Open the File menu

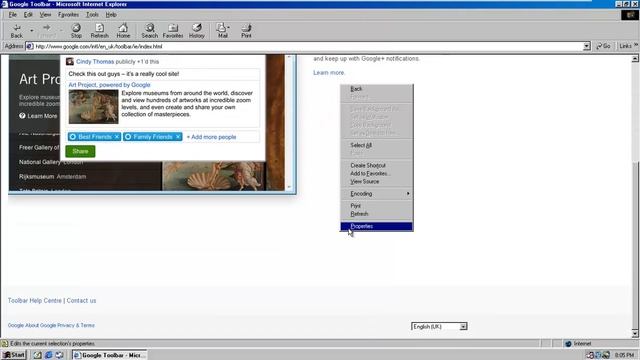point(13,15)
